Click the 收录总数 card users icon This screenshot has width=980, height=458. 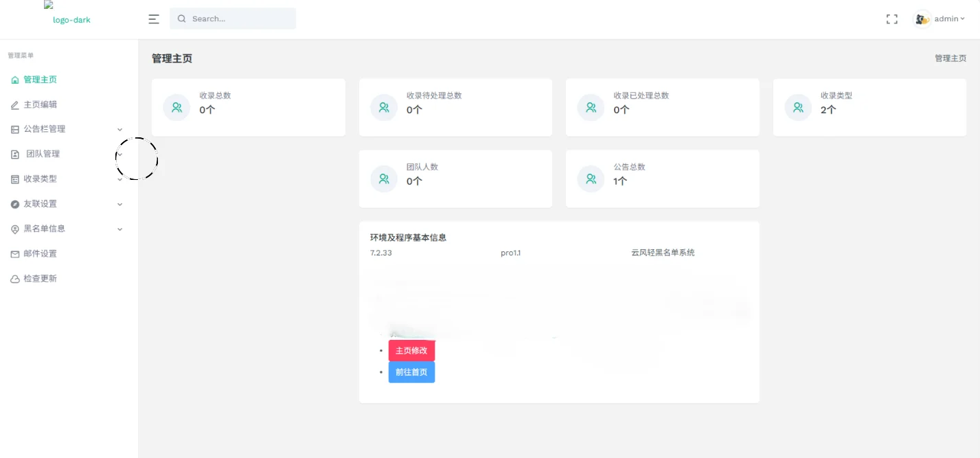point(176,107)
